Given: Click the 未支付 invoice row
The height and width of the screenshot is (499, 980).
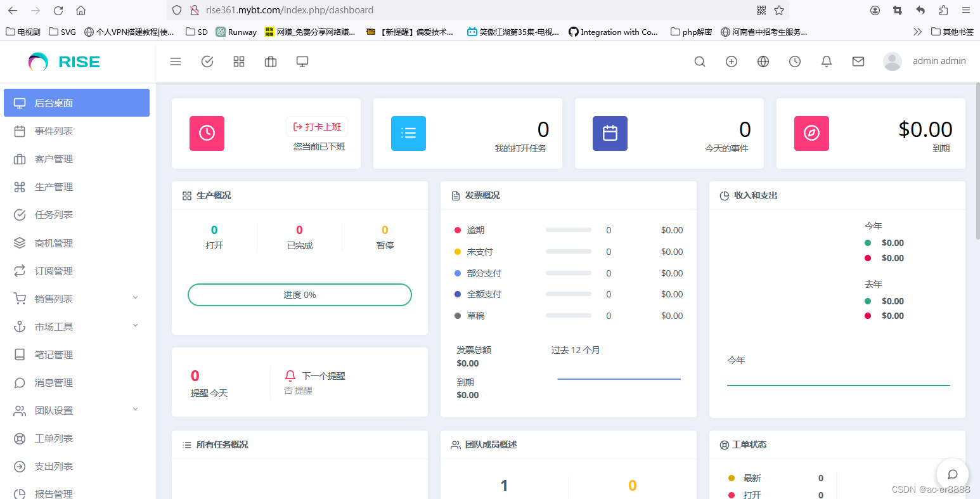Looking at the screenshot, I should pos(569,252).
